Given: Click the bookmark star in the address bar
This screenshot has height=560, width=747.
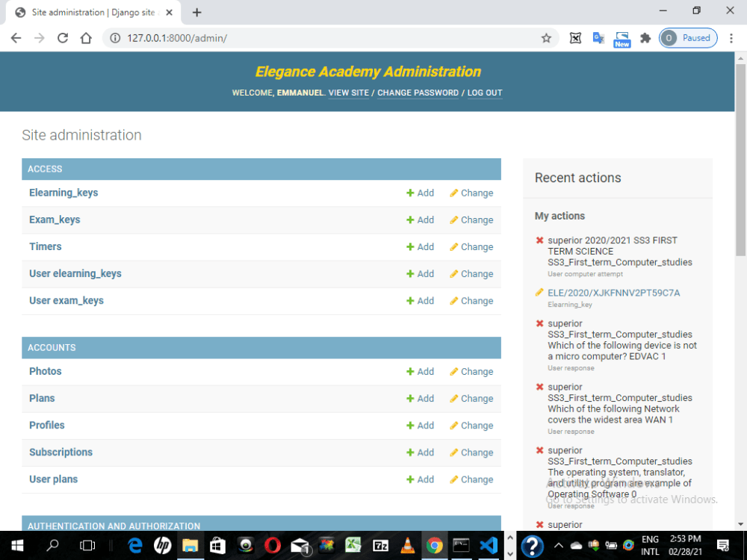Looking at the screenshot, I should click(546, 37).
